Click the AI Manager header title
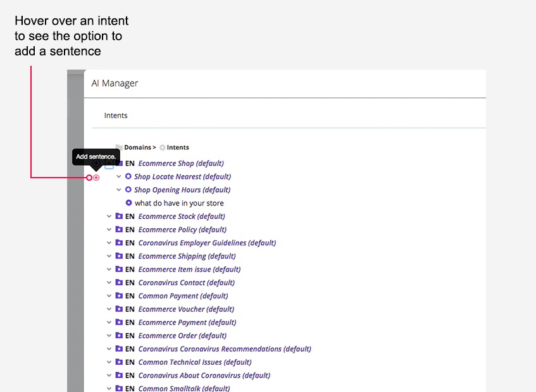 pos(115,83)
